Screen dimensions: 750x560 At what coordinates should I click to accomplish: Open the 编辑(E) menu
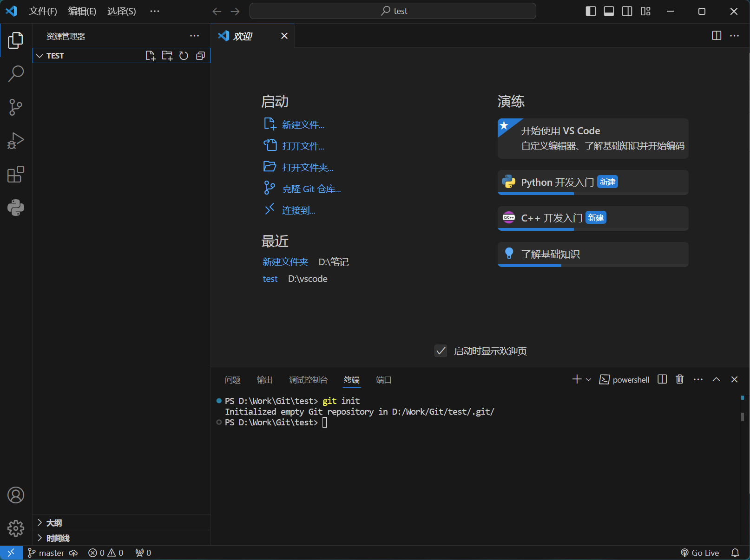pyautogui.click(x=82, y=11)
